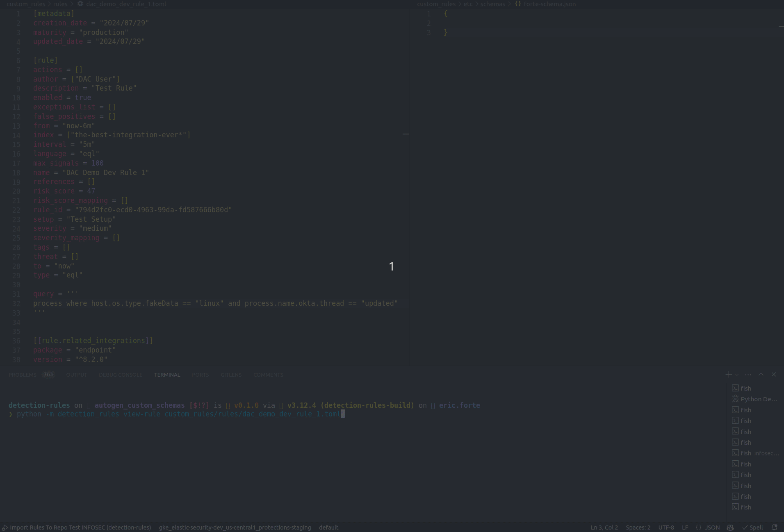
Task: Click the name = "DAC Demo Dev Rule 1" line
Action: (91, 173)
